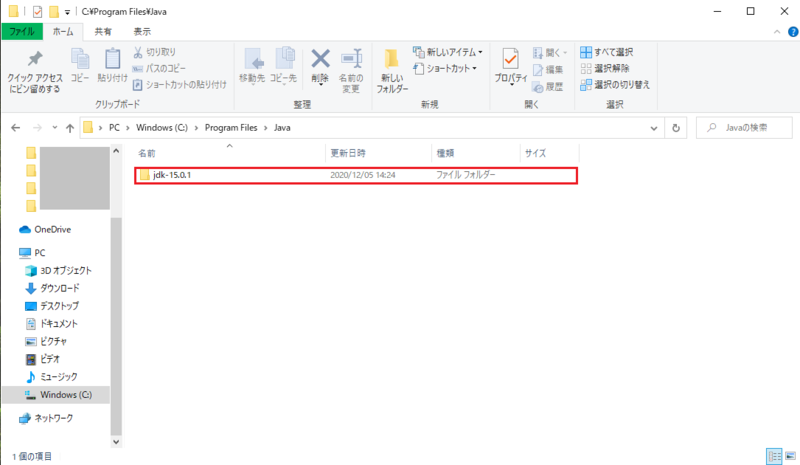Pin to Quick Access ribbon button
Screen dimensions: 800x465
[35, 72]
